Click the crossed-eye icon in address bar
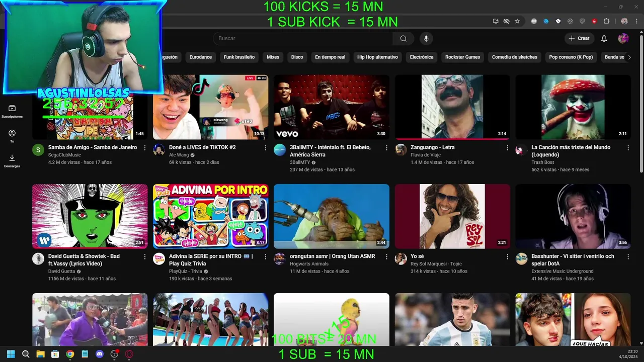Screen dimensions: 644x362 coord(506,21)
